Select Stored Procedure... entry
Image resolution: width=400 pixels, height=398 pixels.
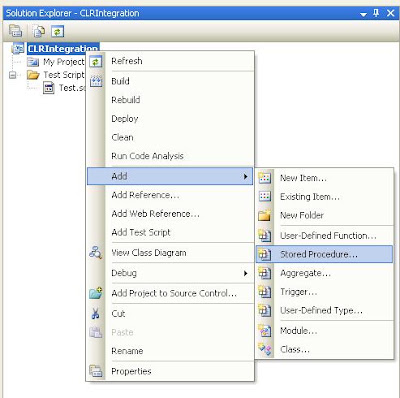tap(324, 254)
